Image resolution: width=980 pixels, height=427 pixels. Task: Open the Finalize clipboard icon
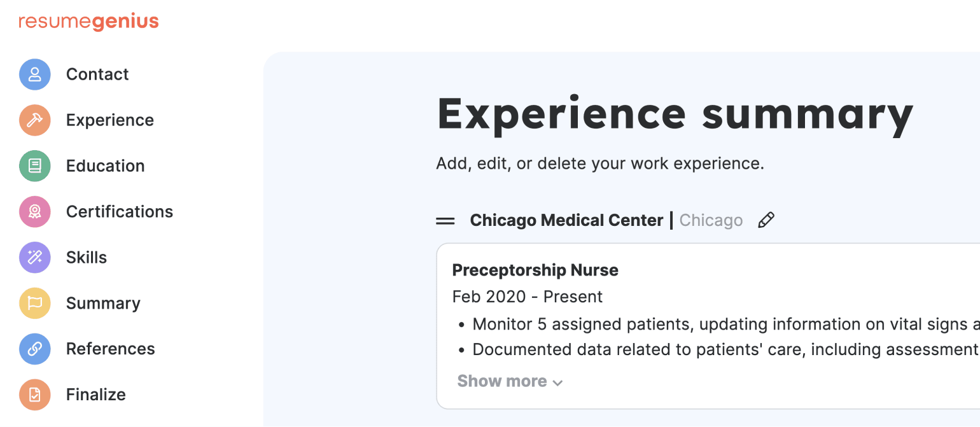pos(34,395)
